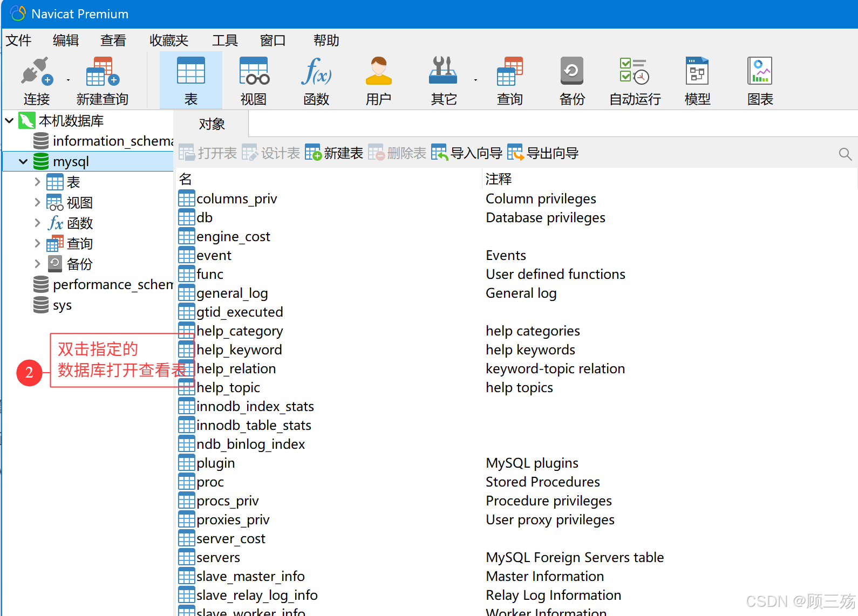Open the 备份 (Backup) toolbar icon
The width and height of the screenshot is (858, 616).
(572, 71)
